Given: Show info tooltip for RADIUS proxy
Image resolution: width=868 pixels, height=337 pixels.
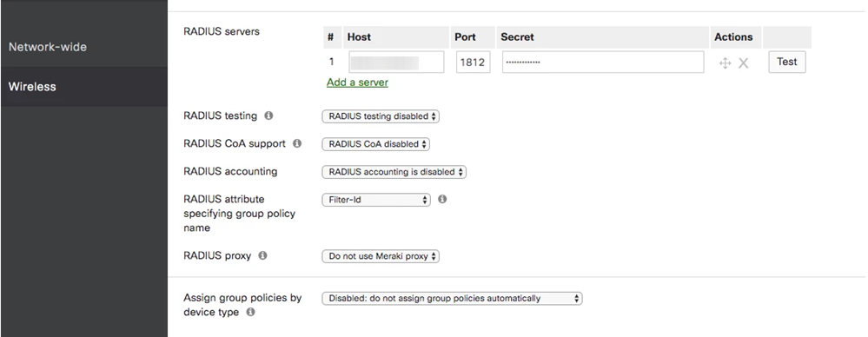Looking at the screenshot, I should pos(263,255).
